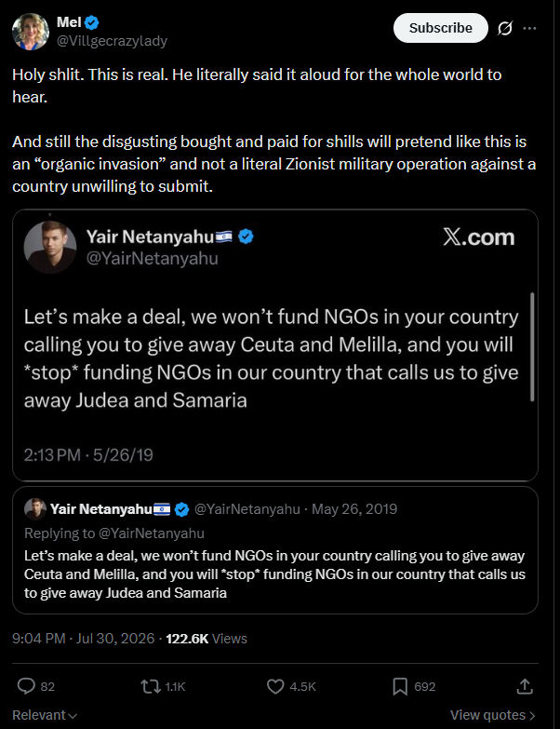The width and height of the screenshot is (560, 729).
Task: Expand the Relevant sort dropdown
Action: (x=45, y=715)
